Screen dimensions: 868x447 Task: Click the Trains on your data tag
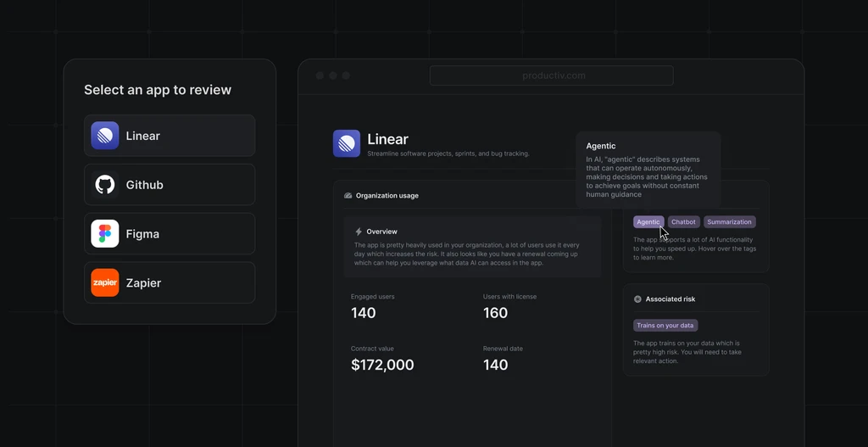665,326
